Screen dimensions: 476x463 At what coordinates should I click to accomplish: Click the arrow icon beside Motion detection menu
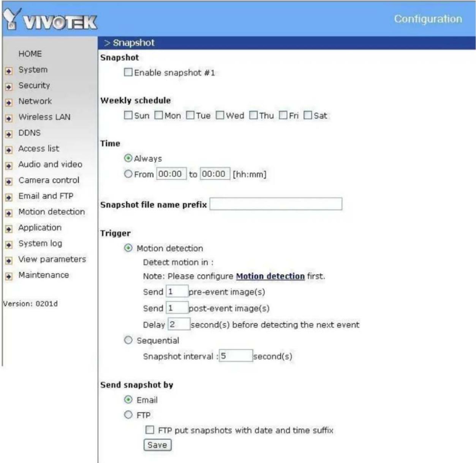9,213
